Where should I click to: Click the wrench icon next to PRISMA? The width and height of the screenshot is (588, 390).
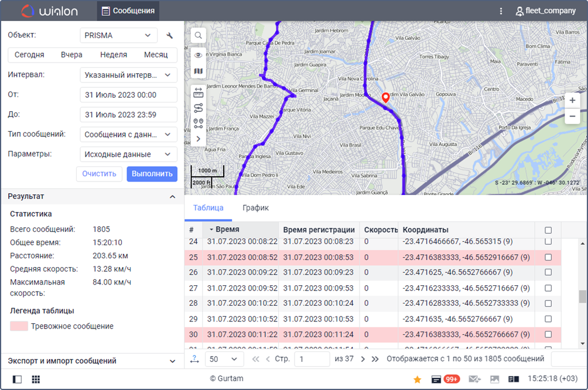(x=169, y=36)
